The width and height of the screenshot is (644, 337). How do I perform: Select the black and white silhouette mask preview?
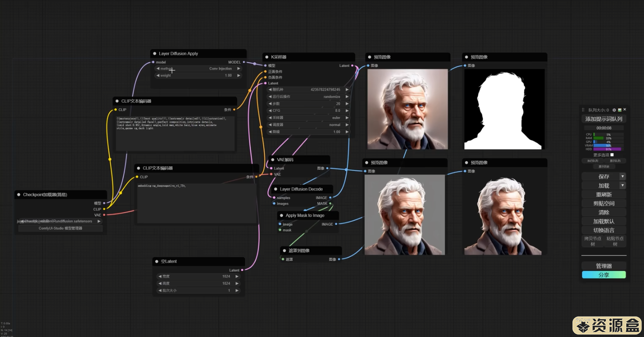505,109
